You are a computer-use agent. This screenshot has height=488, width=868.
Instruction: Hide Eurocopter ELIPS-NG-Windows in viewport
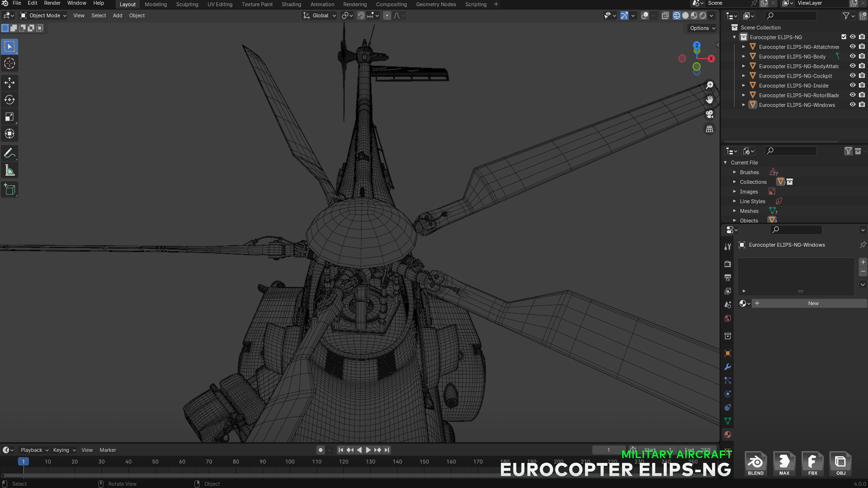(852, 105)
